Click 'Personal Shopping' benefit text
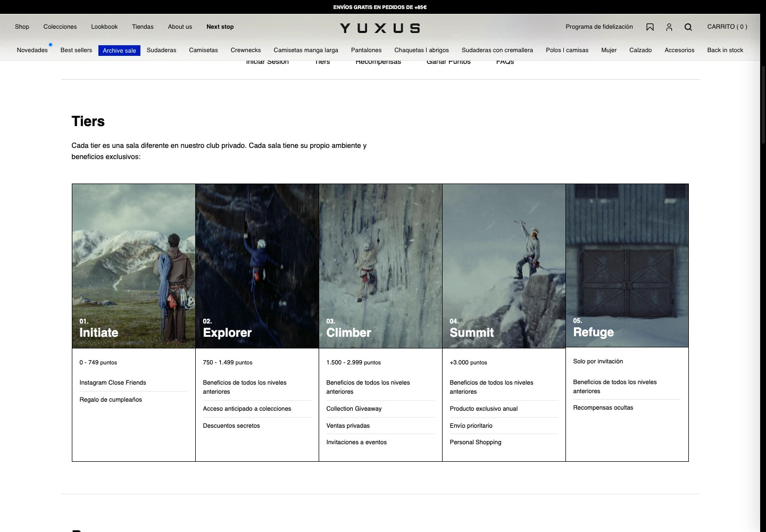The width and height of the screenshot is (766, 532). click(x=476, y=442)
